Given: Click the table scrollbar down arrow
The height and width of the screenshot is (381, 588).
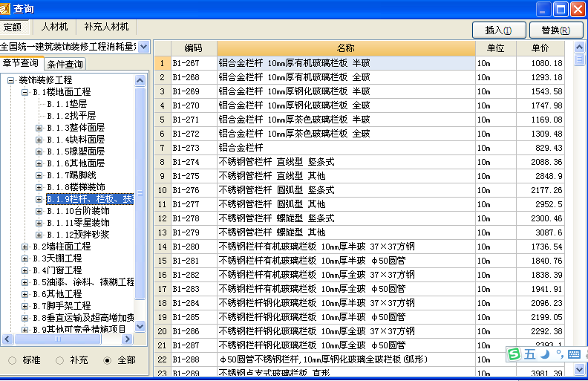Looking at the screenshot, I should 579,369.
